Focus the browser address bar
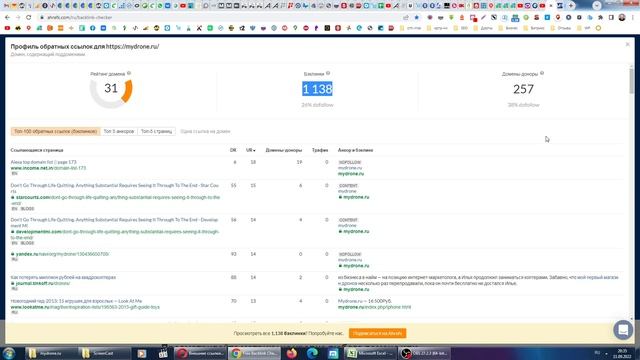The image size is (640, 360). (220, 18)
